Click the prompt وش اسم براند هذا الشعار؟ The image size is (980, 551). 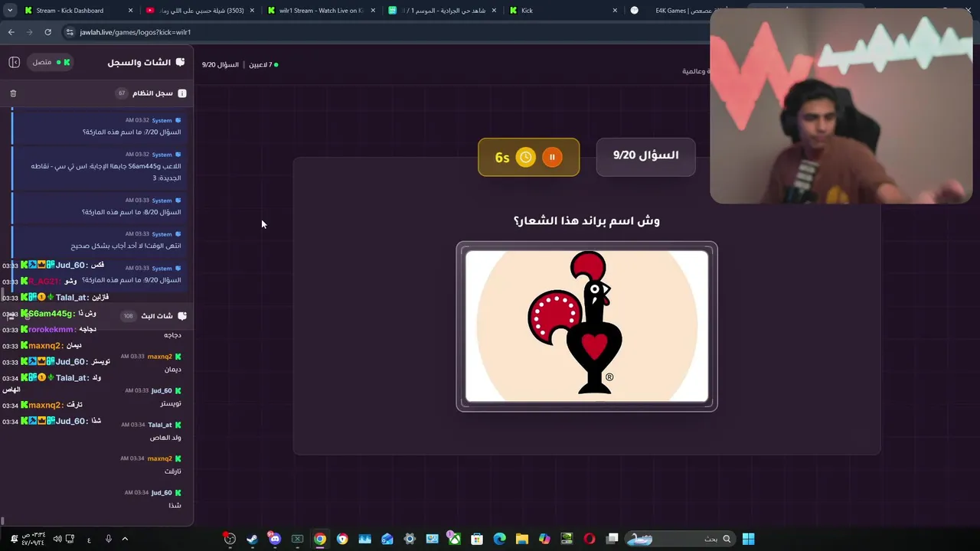(586, 220)
